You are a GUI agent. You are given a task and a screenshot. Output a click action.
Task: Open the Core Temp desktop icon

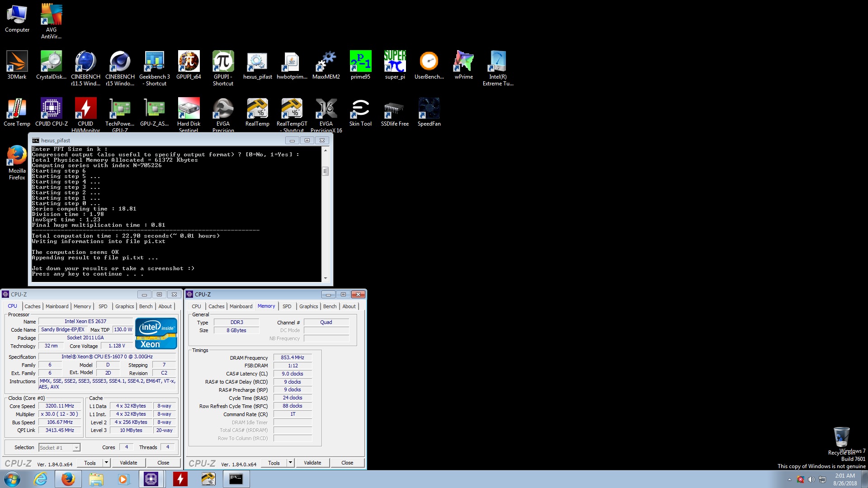17,112
